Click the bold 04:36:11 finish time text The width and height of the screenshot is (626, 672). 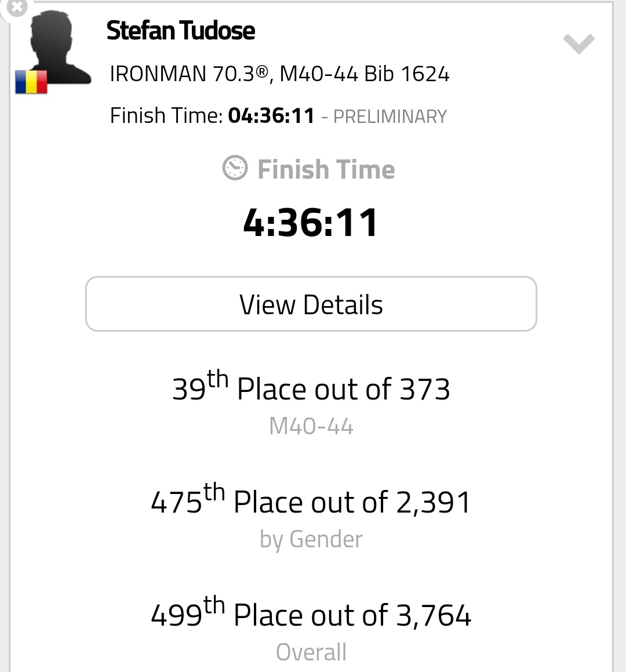click(x=271, y=116)
